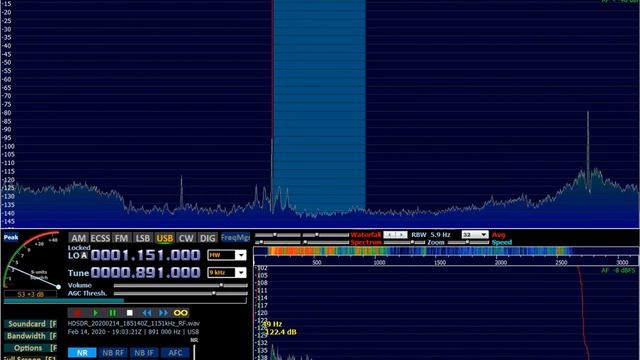Click the Feb 14, 2020 timestamp line
The height and width of the screenshot is (360, 640).
click(x=133, y=332)
